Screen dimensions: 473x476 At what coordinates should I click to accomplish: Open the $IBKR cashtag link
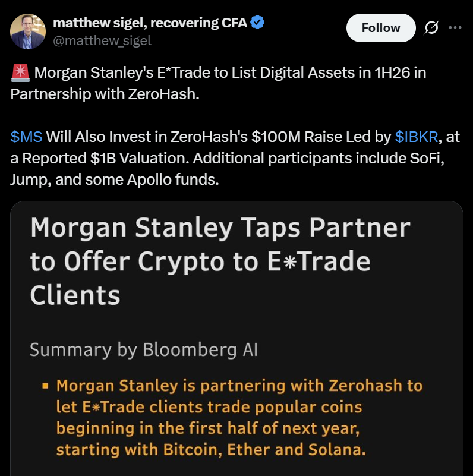point(416,137)
